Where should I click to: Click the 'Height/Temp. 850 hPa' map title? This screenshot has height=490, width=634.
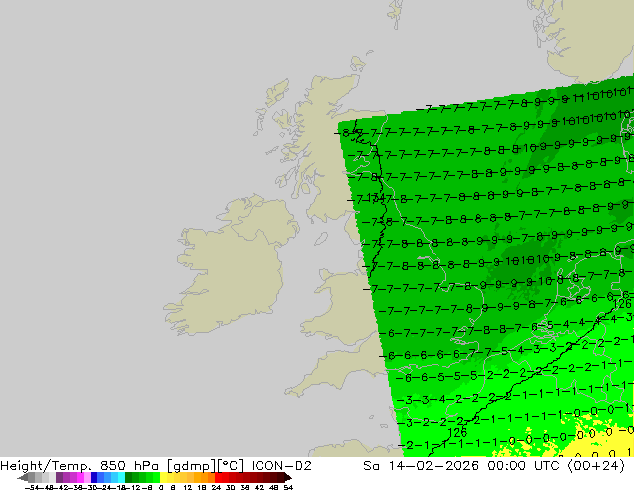tap(80, 466)
